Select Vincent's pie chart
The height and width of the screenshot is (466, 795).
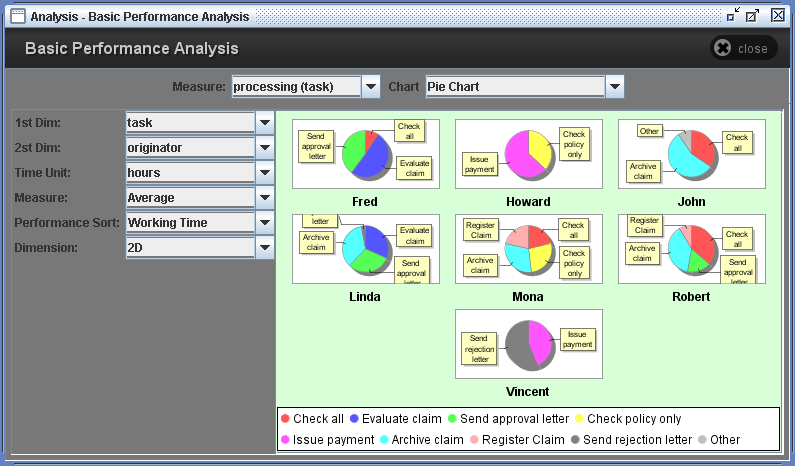(528, 344)
